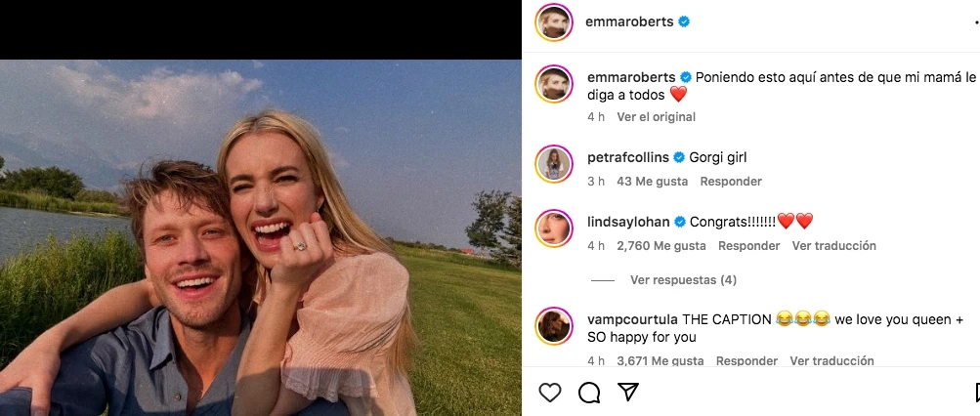The width and height of the screenshot is (980, 416).
Task: Reply to petrafcollins comment
Action: pyautogui.click(x=731, y=182)
